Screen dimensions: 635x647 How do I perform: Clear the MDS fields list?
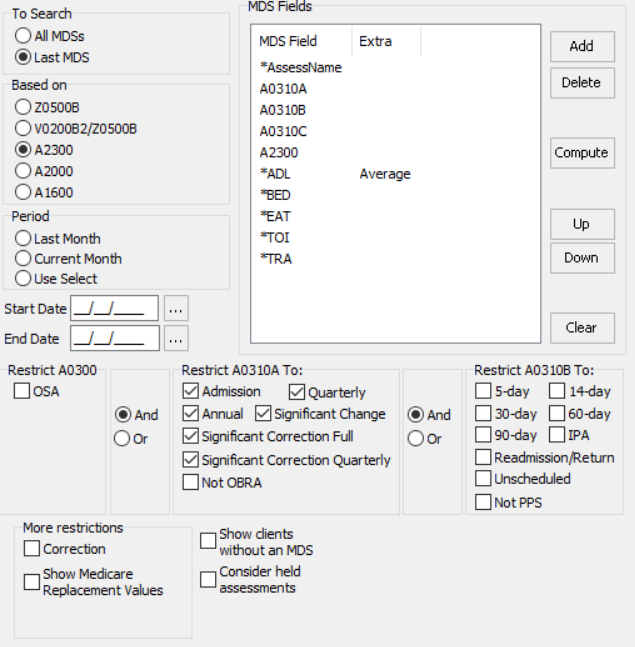tap(581, 327)
